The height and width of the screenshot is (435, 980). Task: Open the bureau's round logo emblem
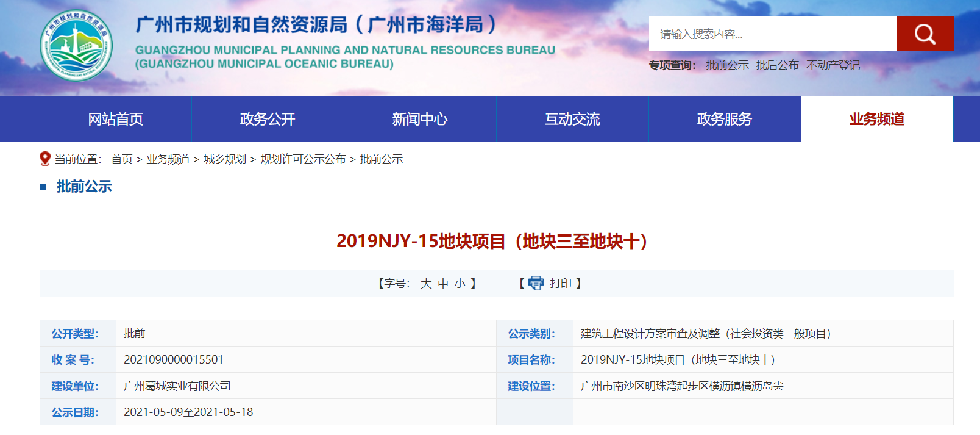(x=76, y=46)
